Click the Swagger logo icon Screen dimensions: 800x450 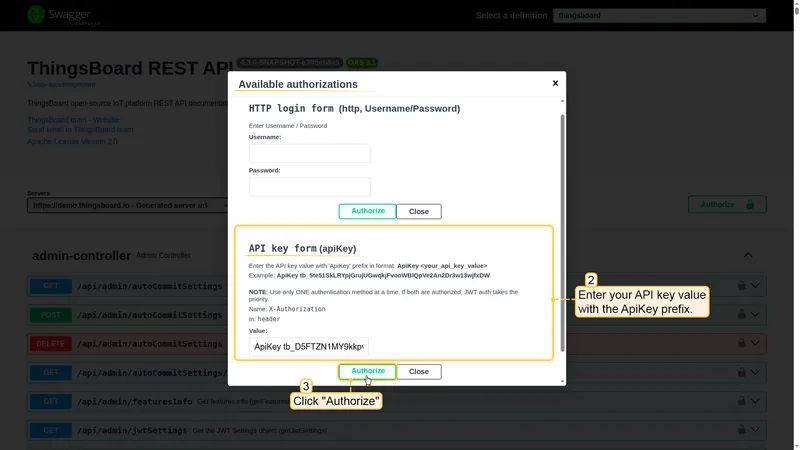click(x=36, y=15)
